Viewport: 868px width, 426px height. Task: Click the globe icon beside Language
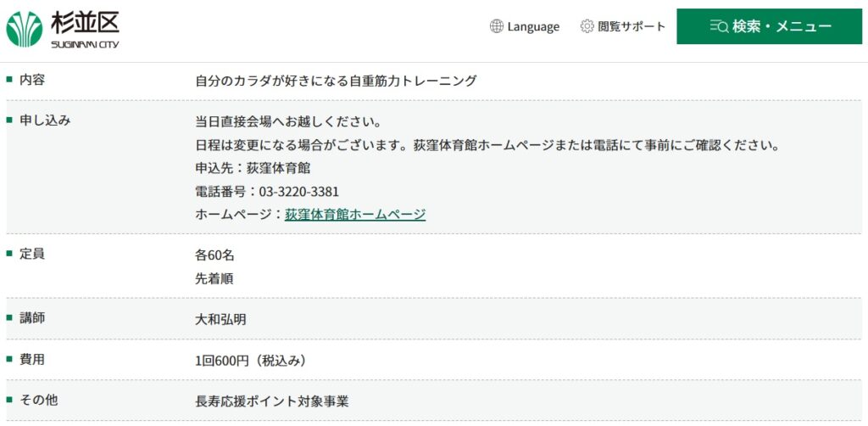pos(497,26)
